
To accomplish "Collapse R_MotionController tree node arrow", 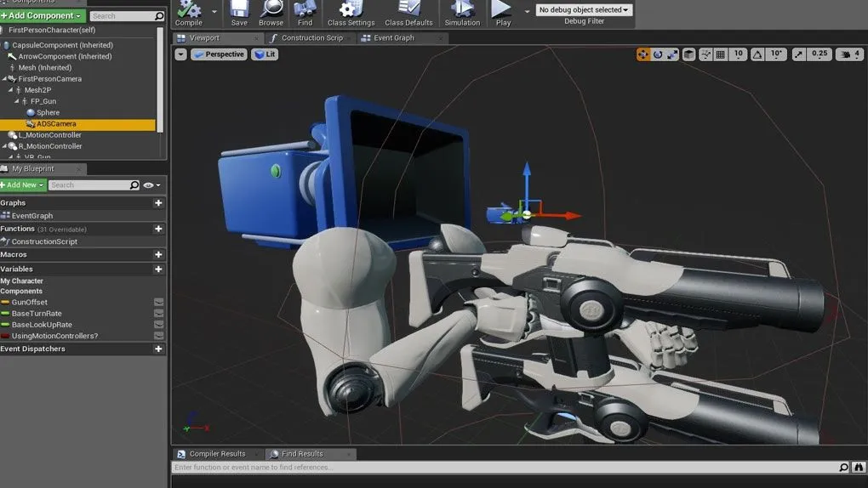I will pos(4,146).
